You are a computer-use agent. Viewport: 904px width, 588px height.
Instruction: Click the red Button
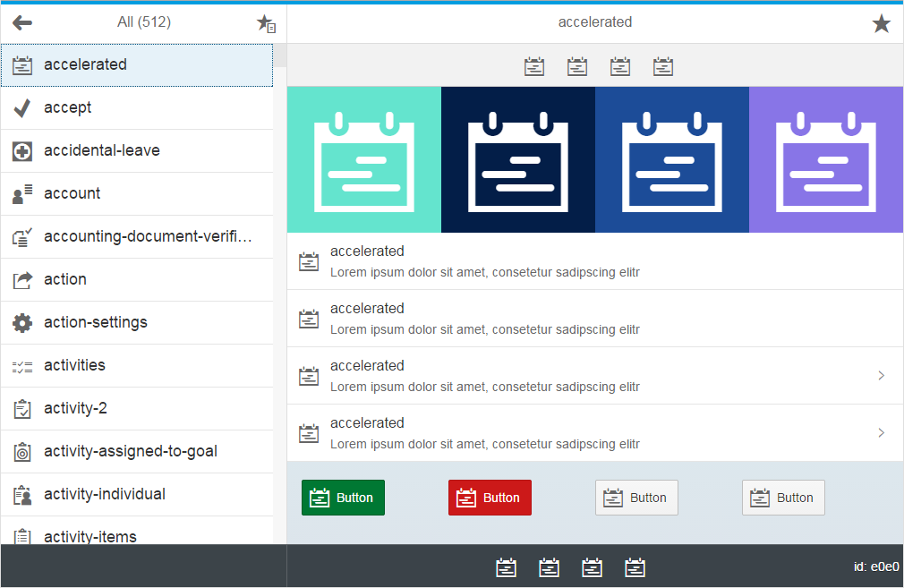(490, 498)
